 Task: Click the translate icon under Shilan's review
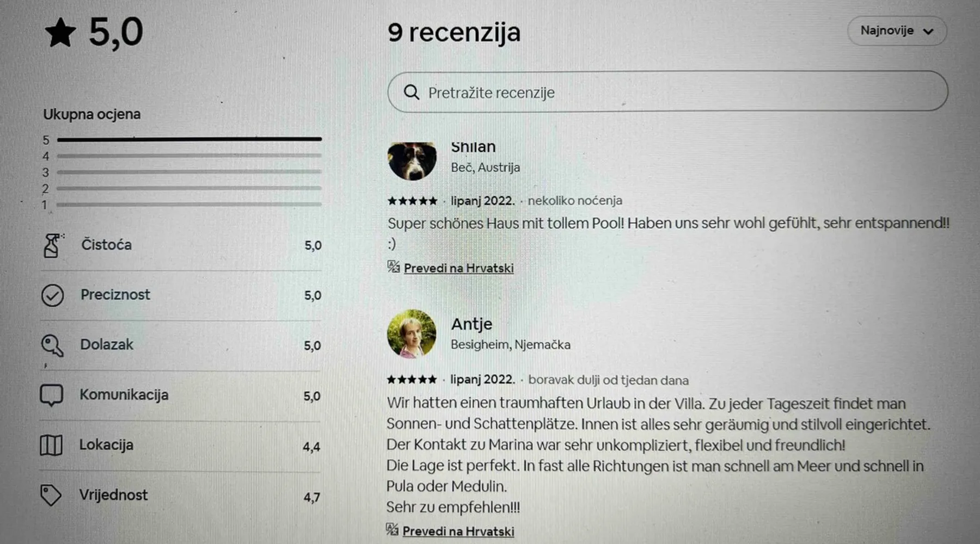394,267
